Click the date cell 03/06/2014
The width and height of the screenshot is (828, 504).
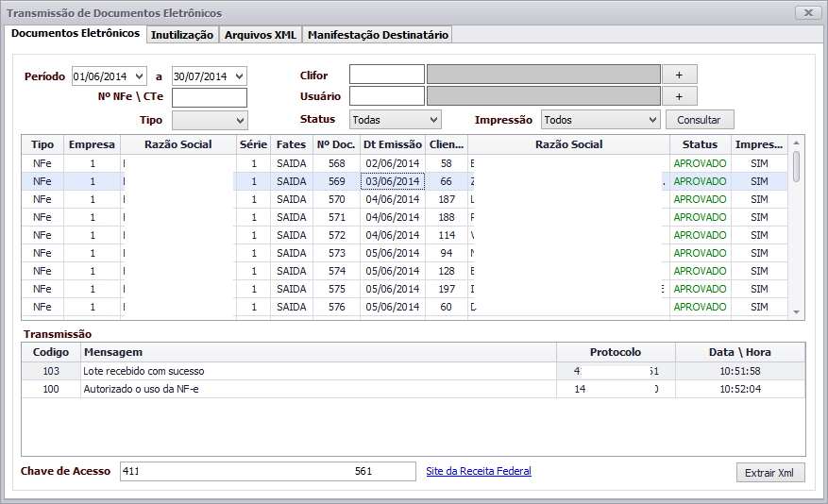(x=393, y=181)
